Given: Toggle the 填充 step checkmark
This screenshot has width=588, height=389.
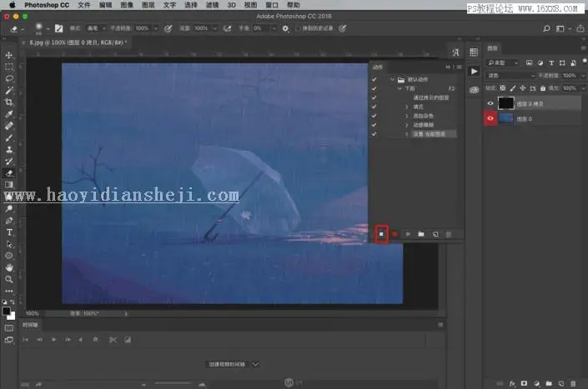Looking at the screenshot, I should tap(374, 107).
